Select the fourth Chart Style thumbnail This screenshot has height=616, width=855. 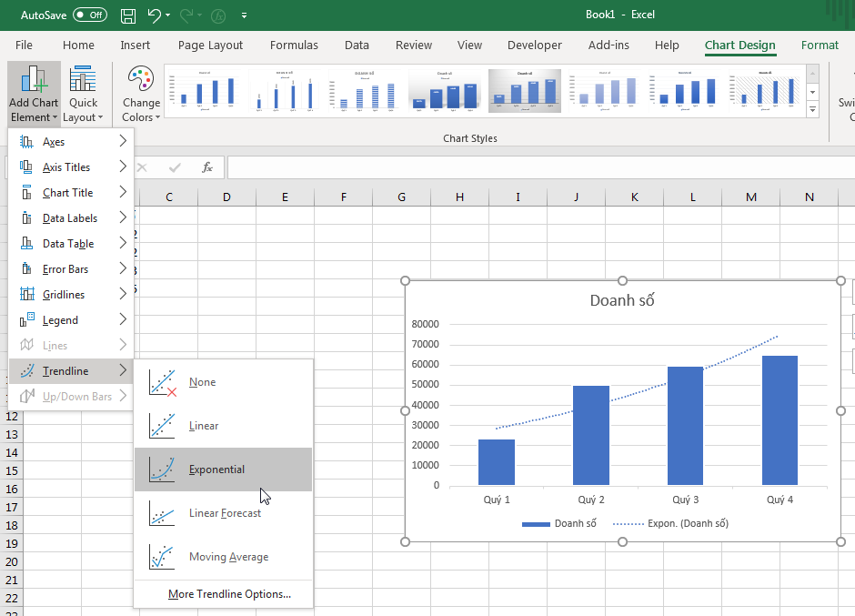pyautogui.click(x=445, y=91)
